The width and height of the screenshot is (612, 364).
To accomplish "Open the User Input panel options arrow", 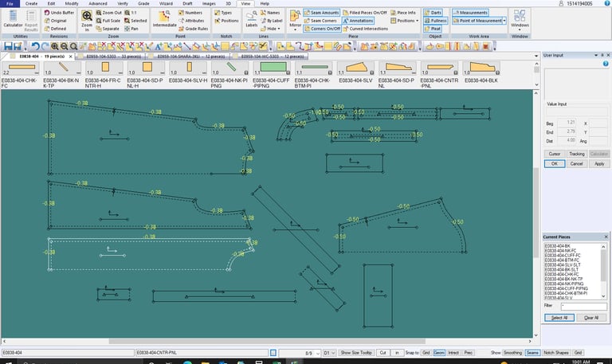I will click(595, 56).
